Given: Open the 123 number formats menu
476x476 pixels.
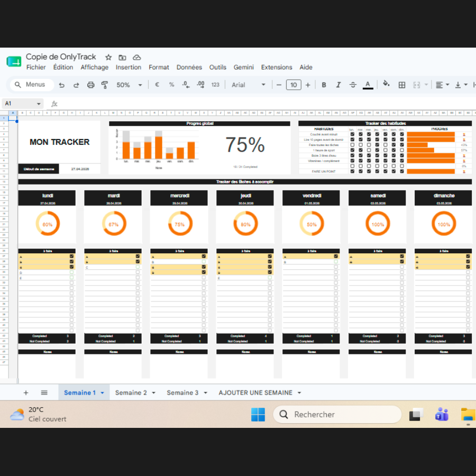Looking at the screenshot, I should pos(215,85).
